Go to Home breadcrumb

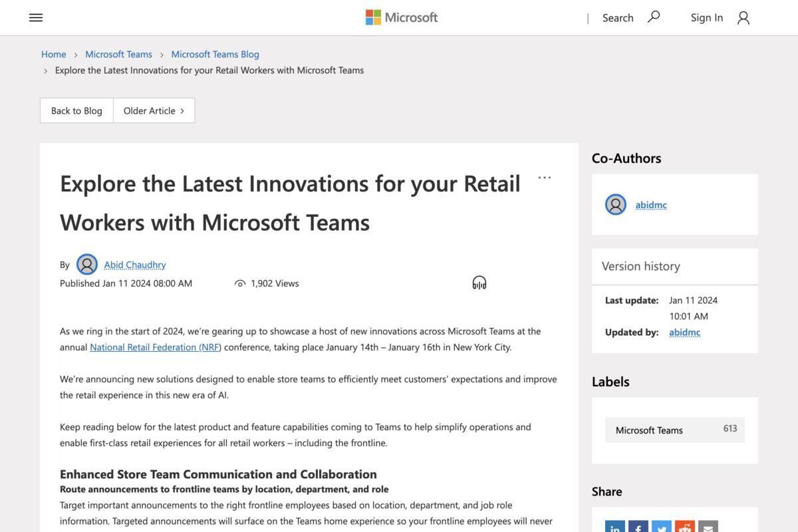tap(54, 54)
